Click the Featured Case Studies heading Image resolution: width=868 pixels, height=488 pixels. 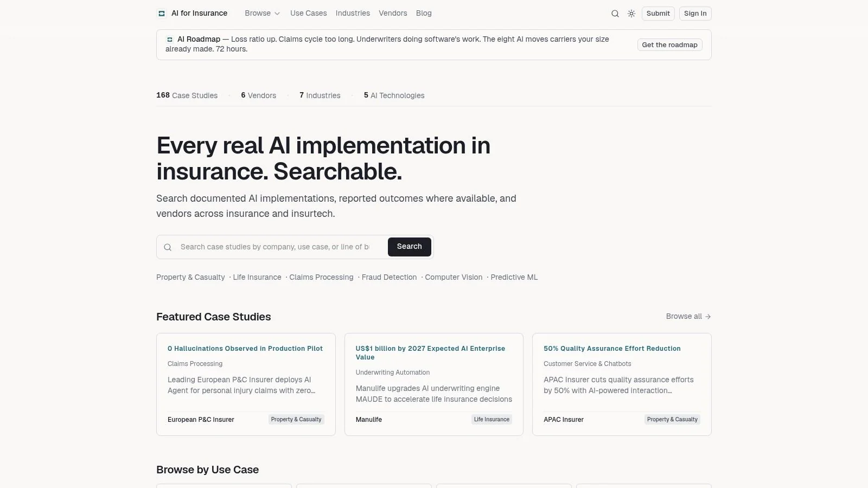coord(214,317)
